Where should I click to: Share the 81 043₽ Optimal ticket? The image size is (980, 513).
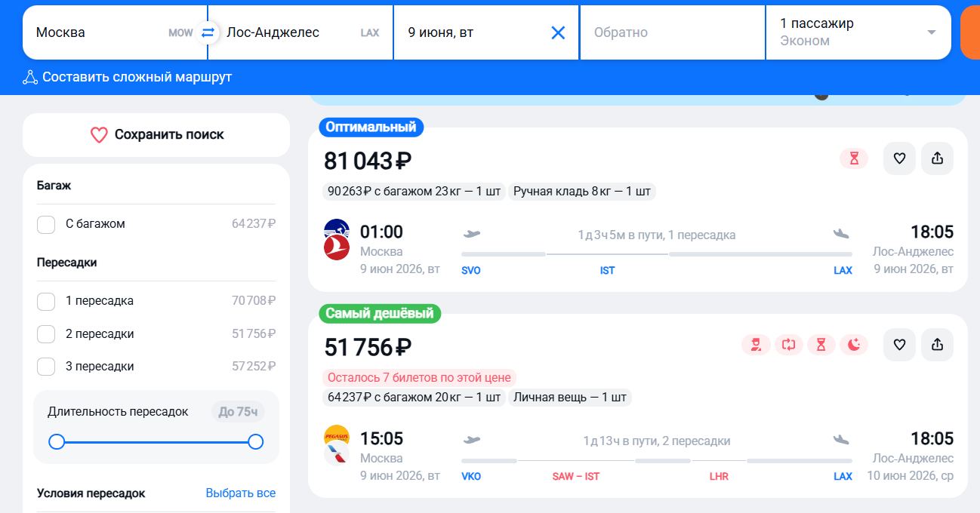pyautogui.click(x=937, y=158)
